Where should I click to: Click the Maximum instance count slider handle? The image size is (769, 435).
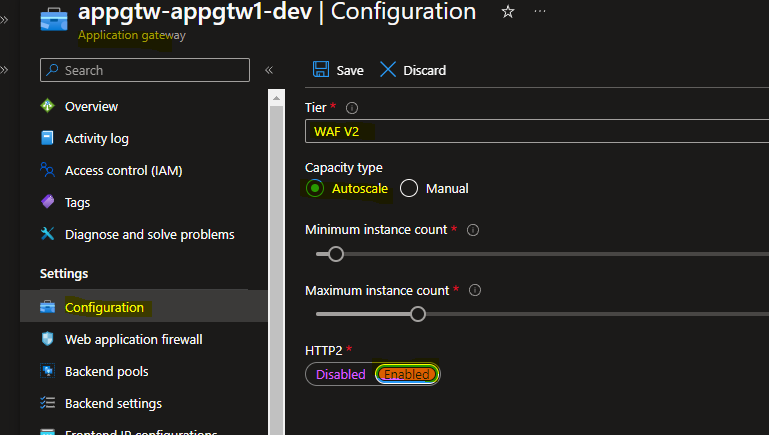pyautogui.click(x=418, y=314)
